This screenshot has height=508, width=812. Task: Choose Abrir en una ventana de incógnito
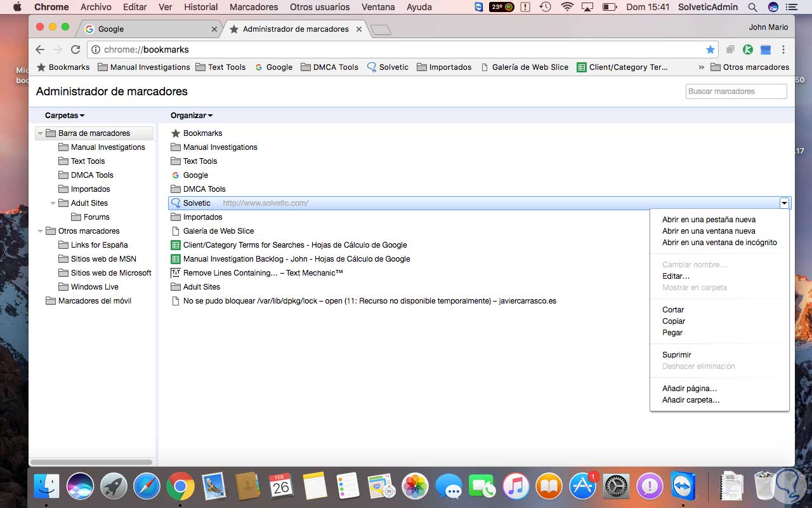click(x=719, y=243)
